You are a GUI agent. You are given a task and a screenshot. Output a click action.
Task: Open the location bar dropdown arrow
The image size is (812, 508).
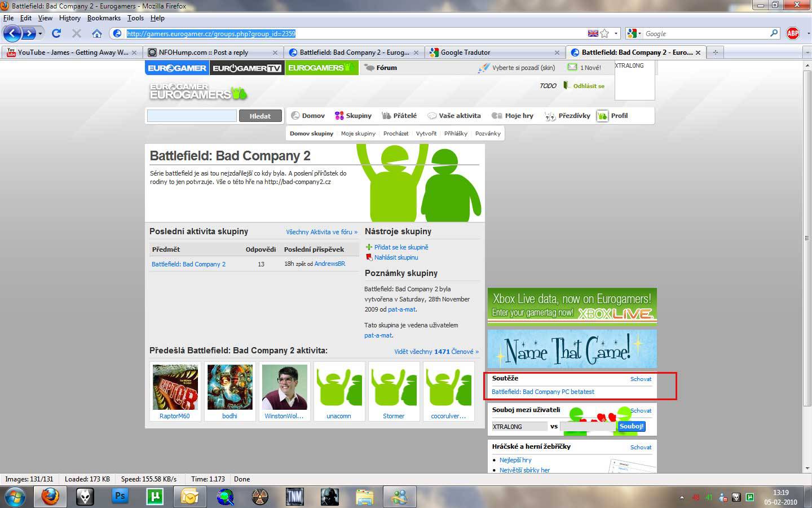(616, 34)
